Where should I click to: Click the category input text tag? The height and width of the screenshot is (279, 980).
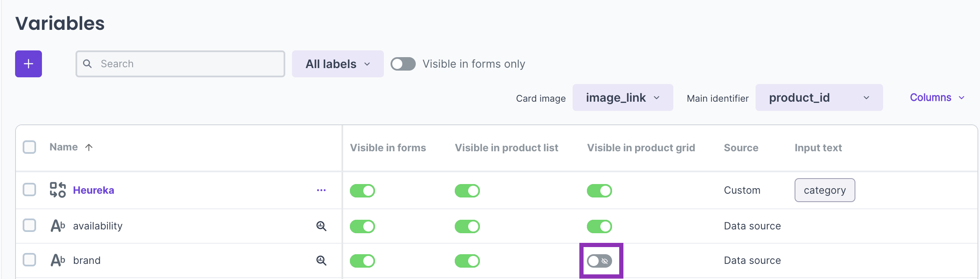click(x=824, y=190)
